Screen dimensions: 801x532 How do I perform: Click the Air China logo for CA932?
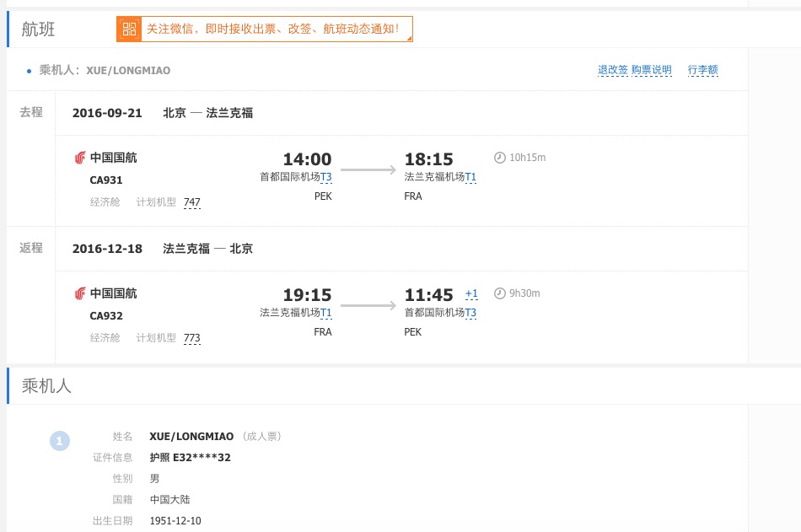(x=80, y=294)
